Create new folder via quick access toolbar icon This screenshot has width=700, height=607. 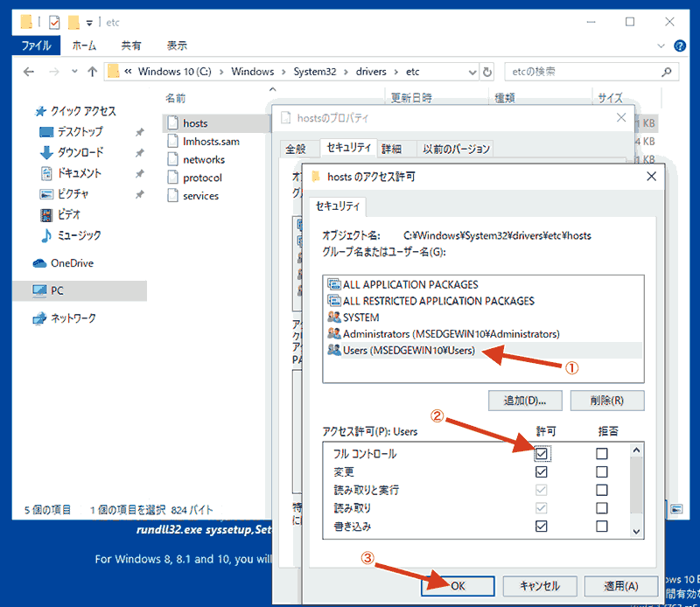point(73,22)
